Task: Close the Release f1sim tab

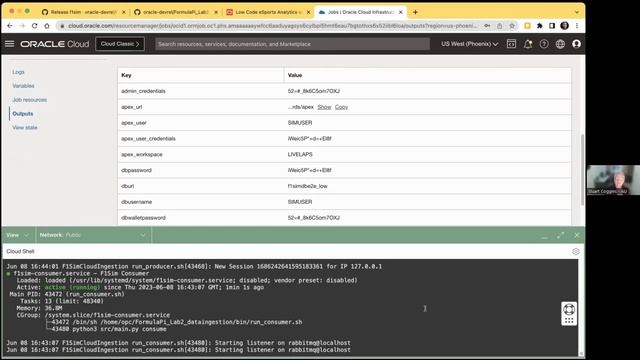Action: click(x=124, y=12)
